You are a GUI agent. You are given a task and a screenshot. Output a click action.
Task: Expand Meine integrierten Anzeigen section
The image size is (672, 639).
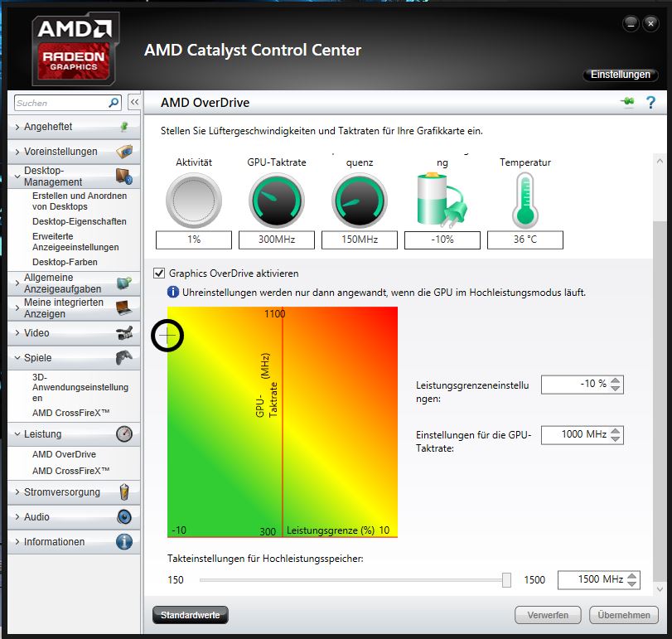(x=17, y=307)
